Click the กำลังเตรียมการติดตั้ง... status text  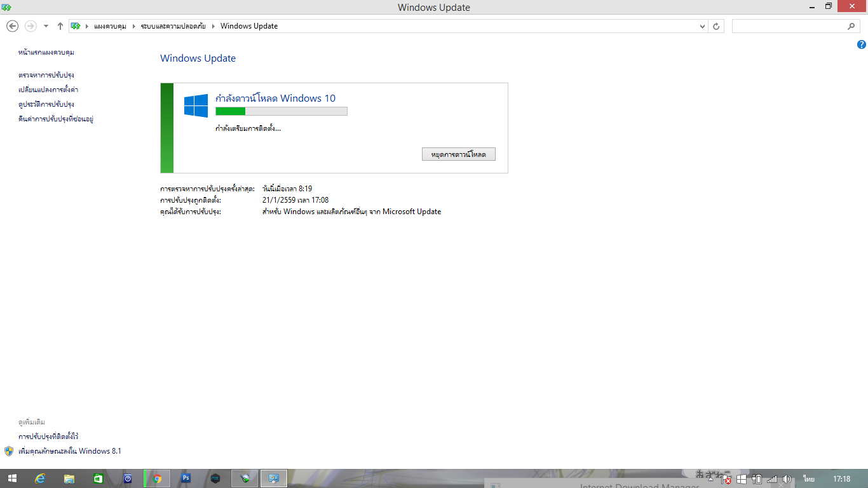(248, 128)
